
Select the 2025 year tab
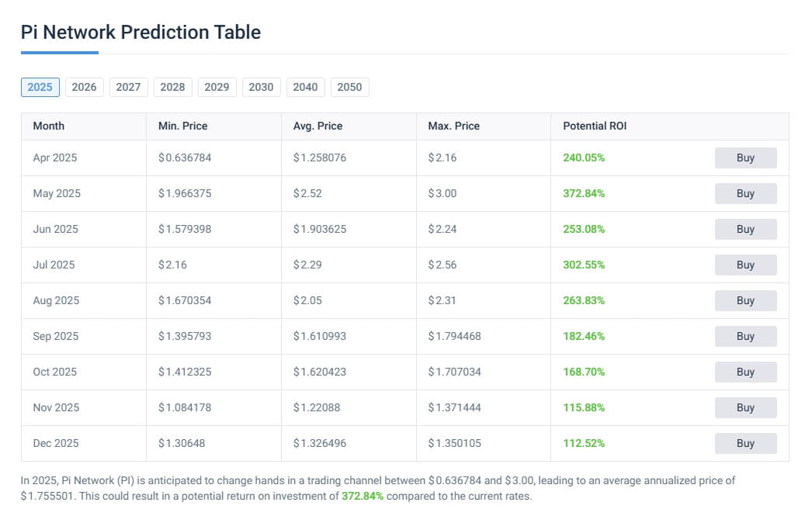40,87
